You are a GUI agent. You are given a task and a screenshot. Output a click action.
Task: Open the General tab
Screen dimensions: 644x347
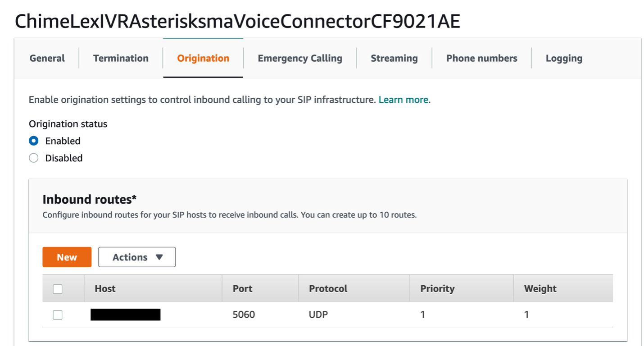[47, 58]
